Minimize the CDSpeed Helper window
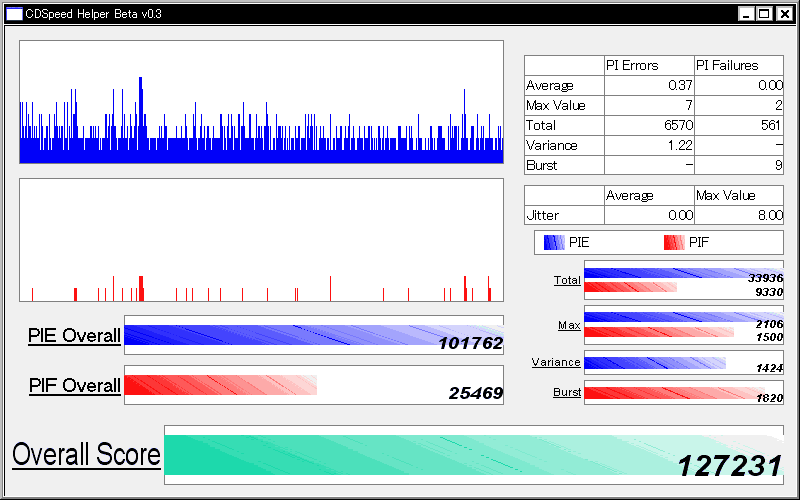Viewport: 800px width, 500px height. [747, 13]
